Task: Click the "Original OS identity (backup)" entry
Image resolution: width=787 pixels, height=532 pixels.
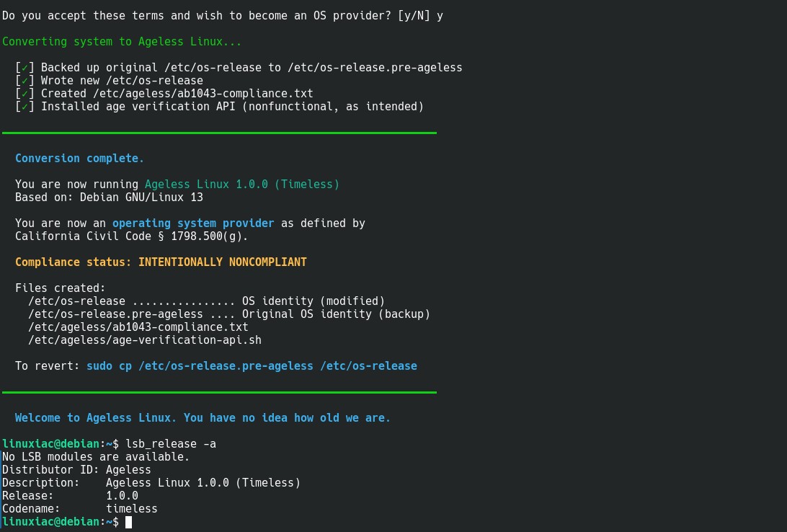Action: (336, 314)
